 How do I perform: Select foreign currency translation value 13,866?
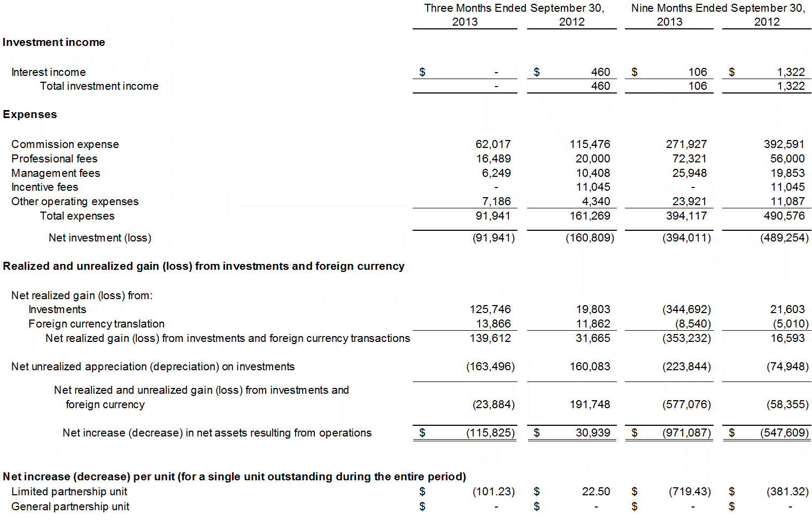pos(493,324)
